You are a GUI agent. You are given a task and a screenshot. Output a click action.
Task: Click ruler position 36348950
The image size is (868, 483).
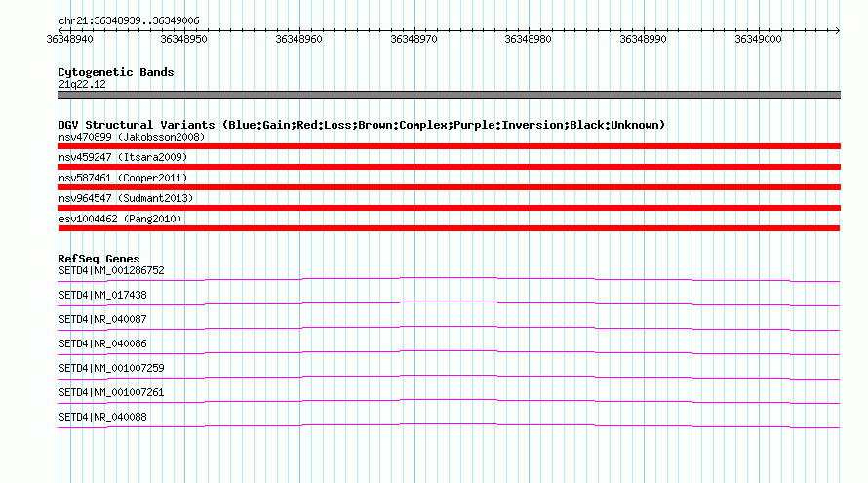point(183,39)
